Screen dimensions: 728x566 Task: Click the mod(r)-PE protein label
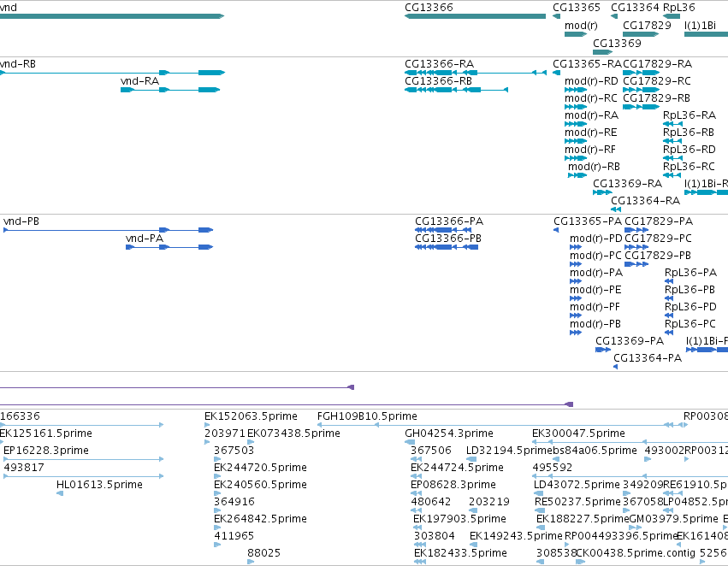[595, 290]
